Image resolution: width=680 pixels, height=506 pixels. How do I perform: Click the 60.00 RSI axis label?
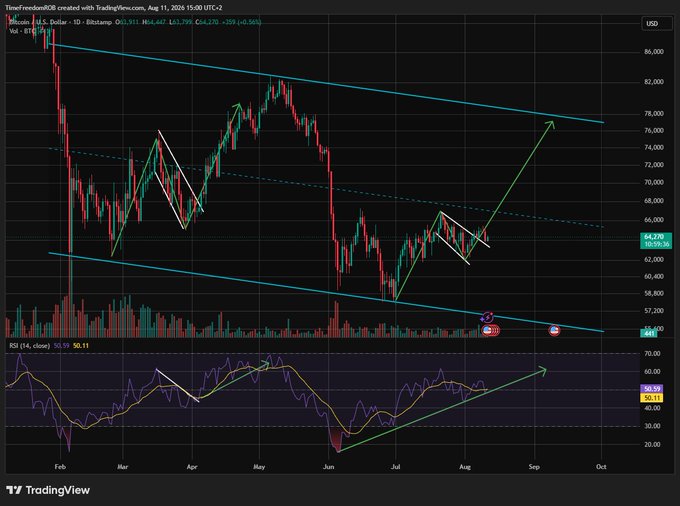(x=653, y=372)
